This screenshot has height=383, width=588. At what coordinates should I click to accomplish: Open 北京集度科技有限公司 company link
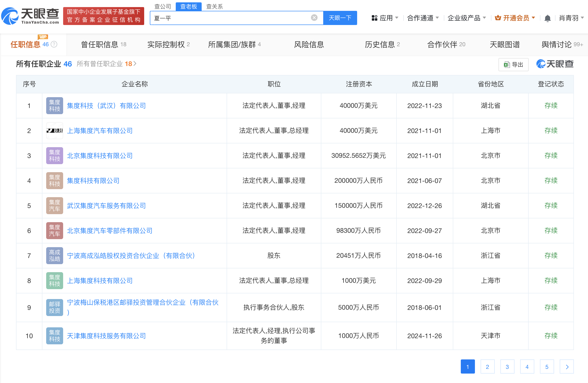pos(100,155)
